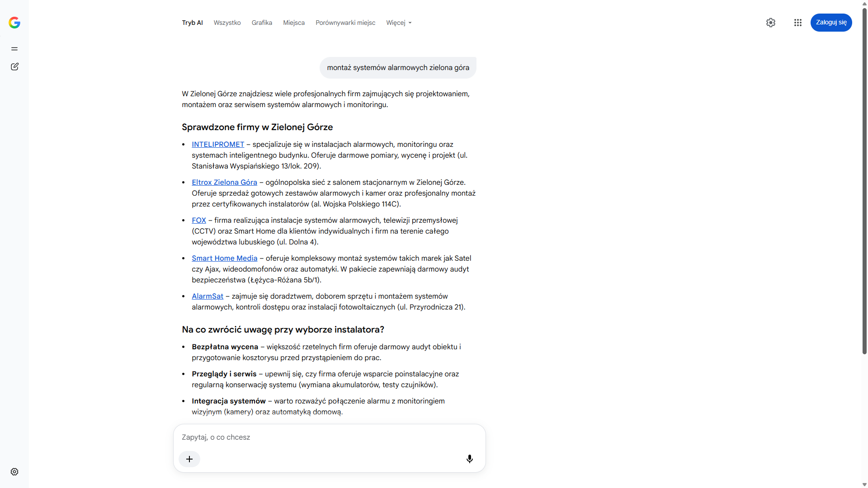
Task: Open the INTELIPROMET link
Action: tap(218, 145)
